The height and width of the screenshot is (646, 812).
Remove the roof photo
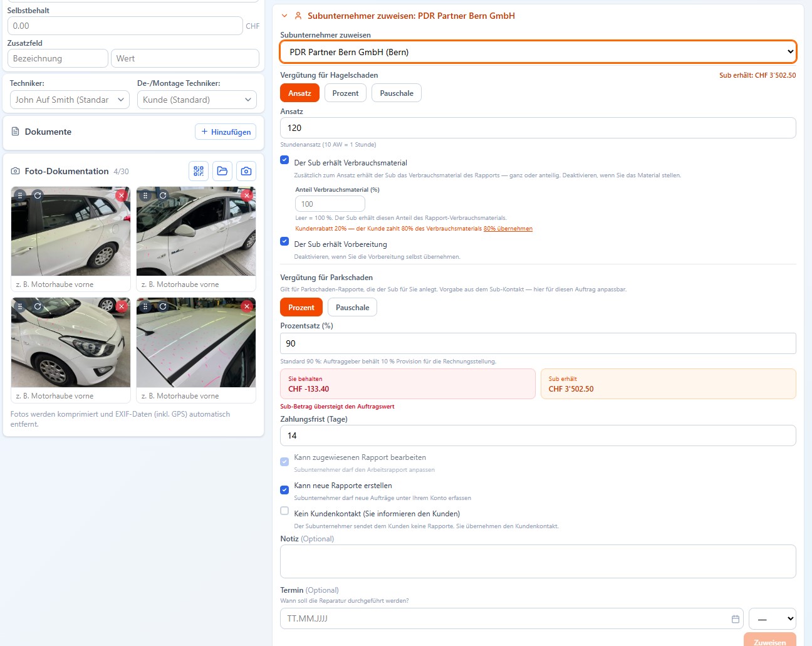click(x=247, y=306)
